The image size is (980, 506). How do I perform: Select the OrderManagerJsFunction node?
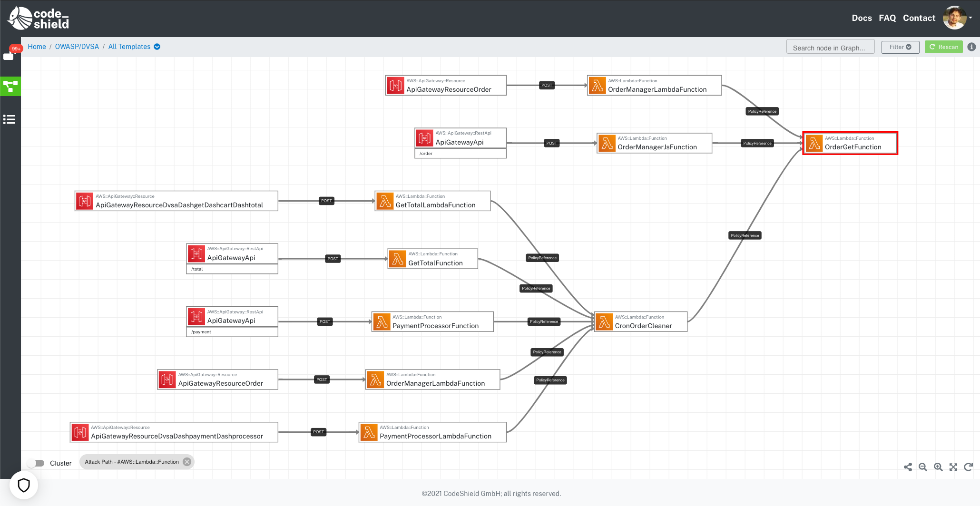coord(655,143)
